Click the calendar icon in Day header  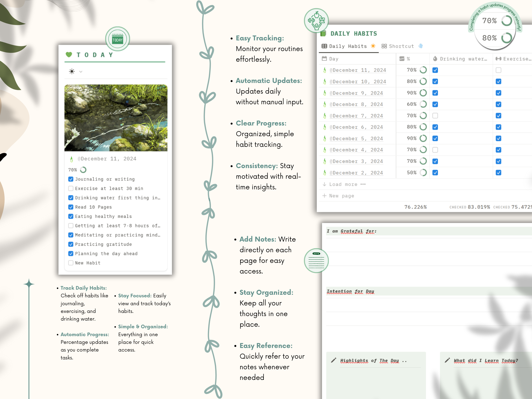coord(324,59)
